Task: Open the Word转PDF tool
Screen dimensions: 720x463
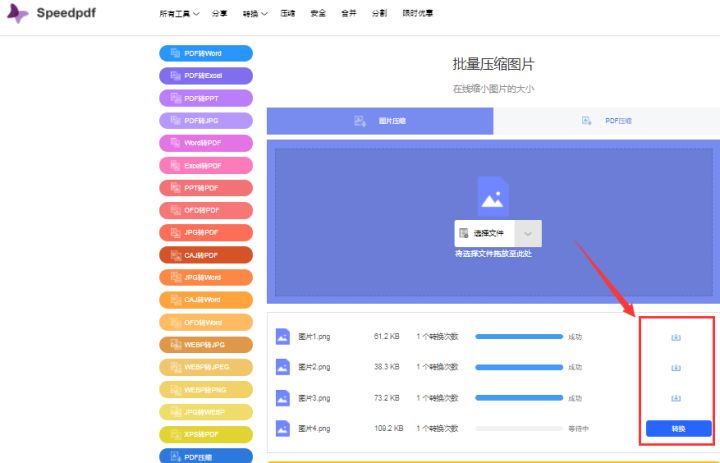Action: (x=206, y=143)
